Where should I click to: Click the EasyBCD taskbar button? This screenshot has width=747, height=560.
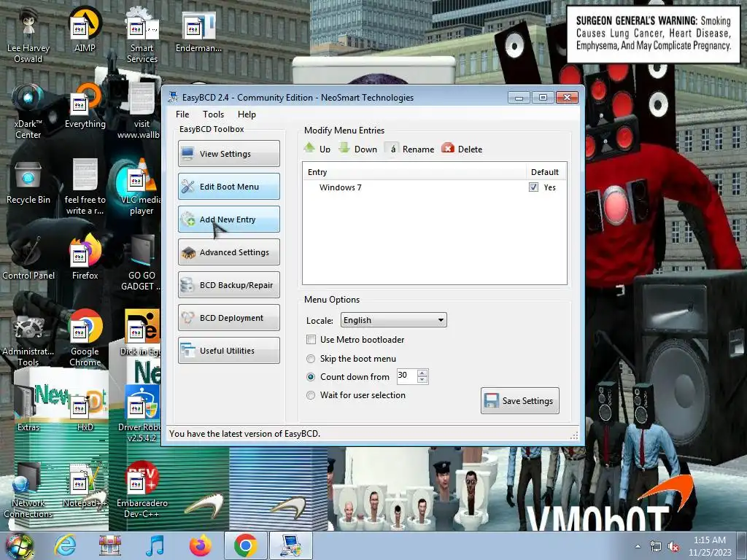(x=290, y=545)
